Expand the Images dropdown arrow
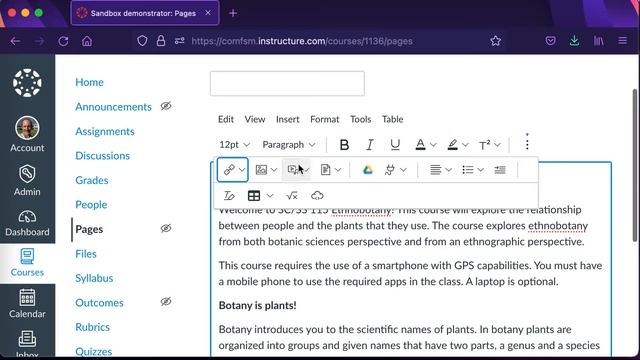The height and width of the screenshot is (360, 640). (274, 170)
